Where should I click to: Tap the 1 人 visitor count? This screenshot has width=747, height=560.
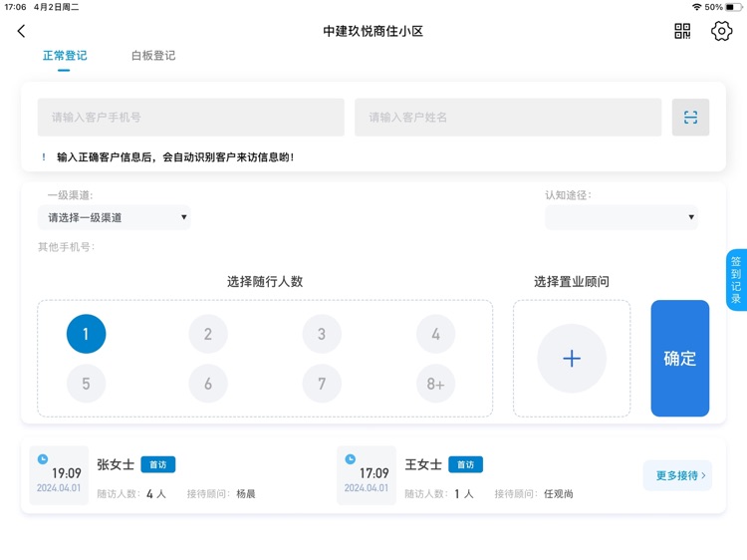pos(463,494)
